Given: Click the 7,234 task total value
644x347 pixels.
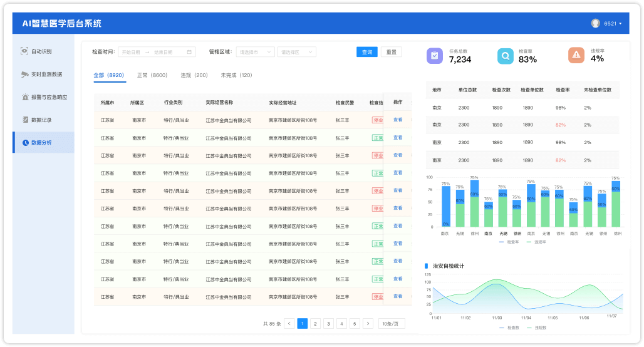Looking at the screenshot, I should tap(460, 60).
